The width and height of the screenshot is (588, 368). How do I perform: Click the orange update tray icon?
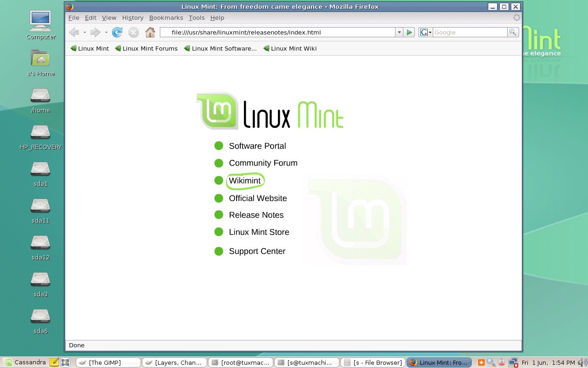pos(481,362)
